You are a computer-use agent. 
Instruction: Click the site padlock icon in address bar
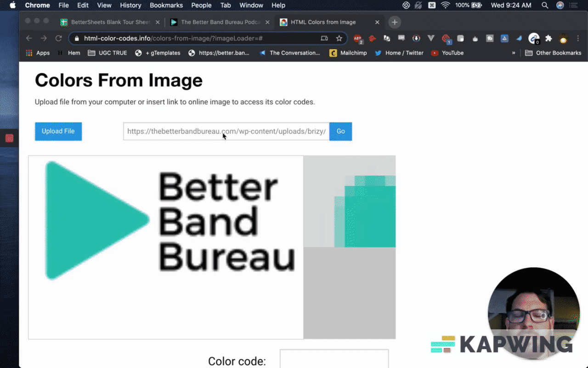pos(77,39)
